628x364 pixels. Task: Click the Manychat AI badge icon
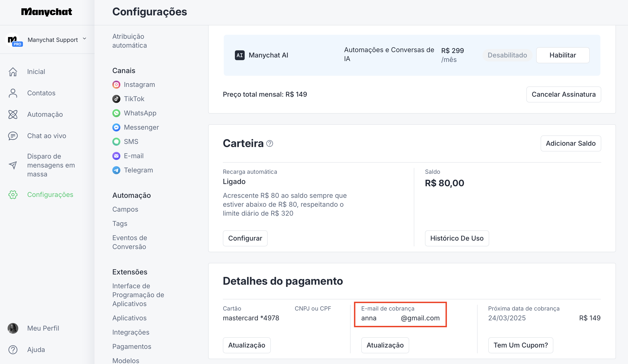[240, 55]
